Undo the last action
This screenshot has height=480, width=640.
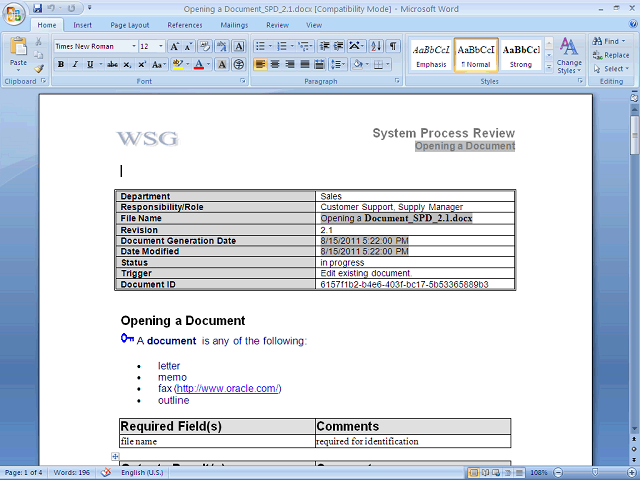pos(51,8)
